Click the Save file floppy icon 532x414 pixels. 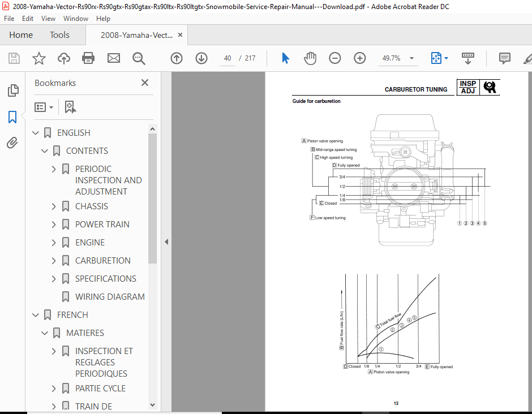pos(14,58)
